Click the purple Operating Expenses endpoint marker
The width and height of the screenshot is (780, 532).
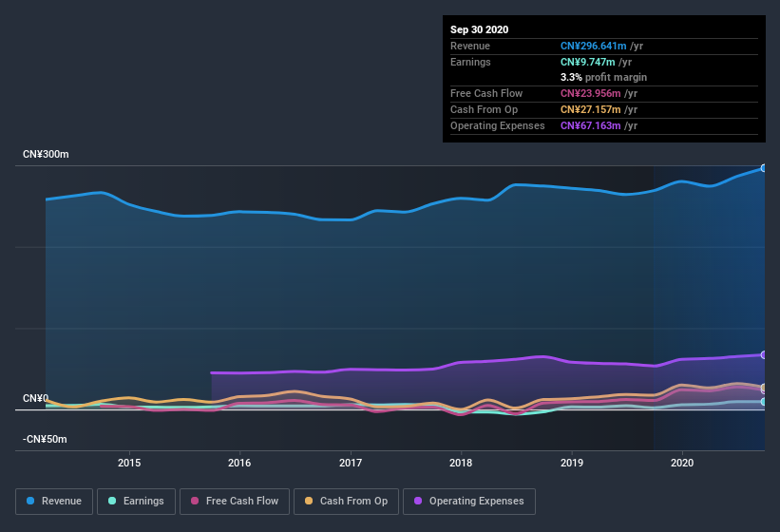click(x=763, y=355)
